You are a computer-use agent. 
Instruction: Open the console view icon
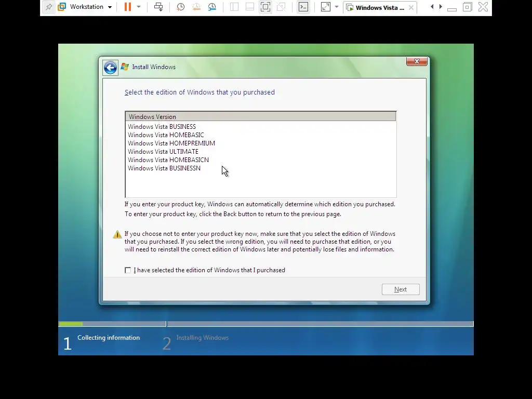click(x=303, y=7)
